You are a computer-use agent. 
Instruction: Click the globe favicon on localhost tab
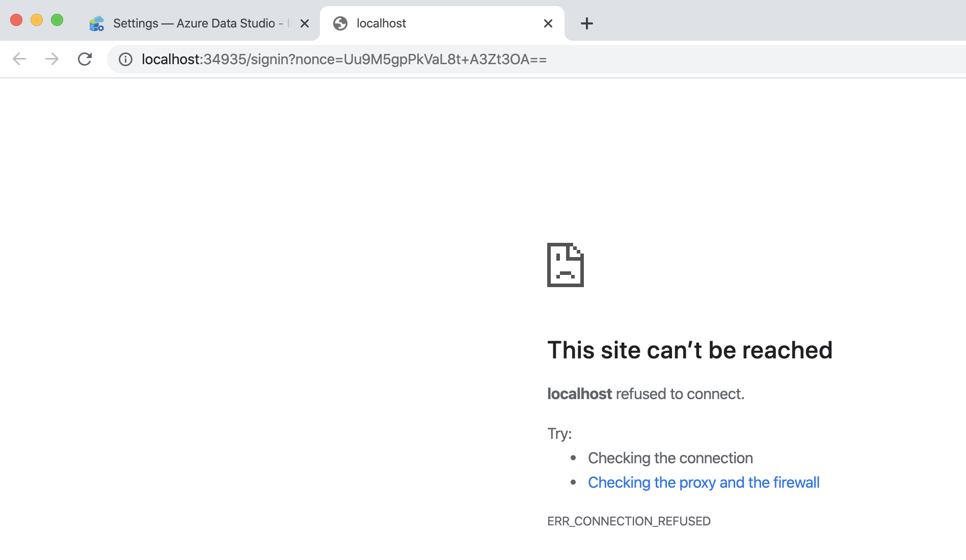pyautogui.click(x=340, y=23)
